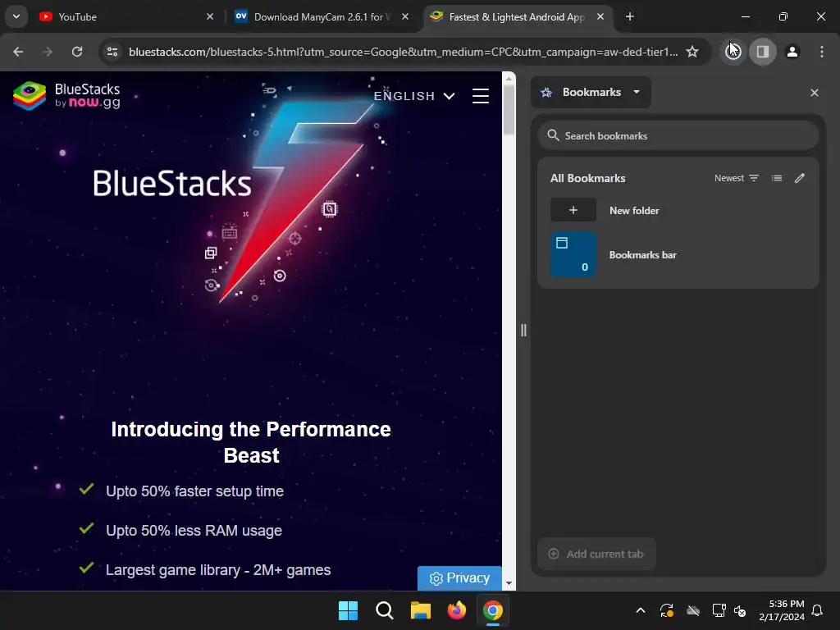Click the side panel resize handle
Viewport: 840px width, 630px height.
[523, 330]
